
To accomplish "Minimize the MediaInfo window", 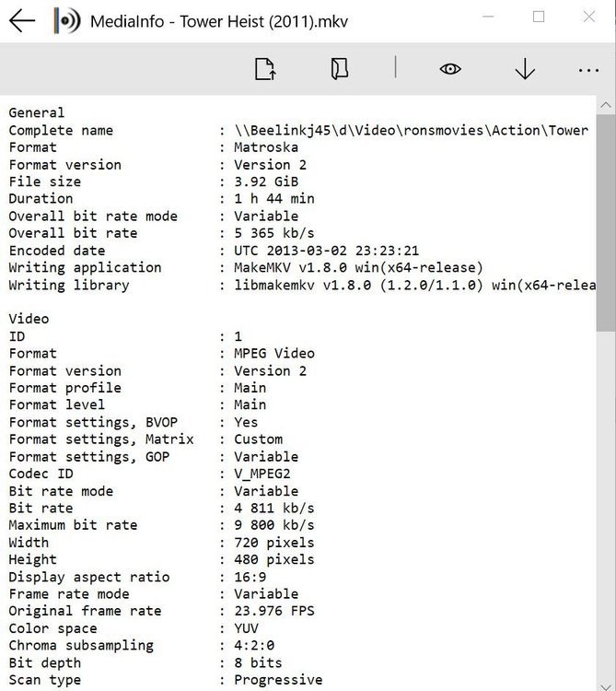I will [488, 17].
